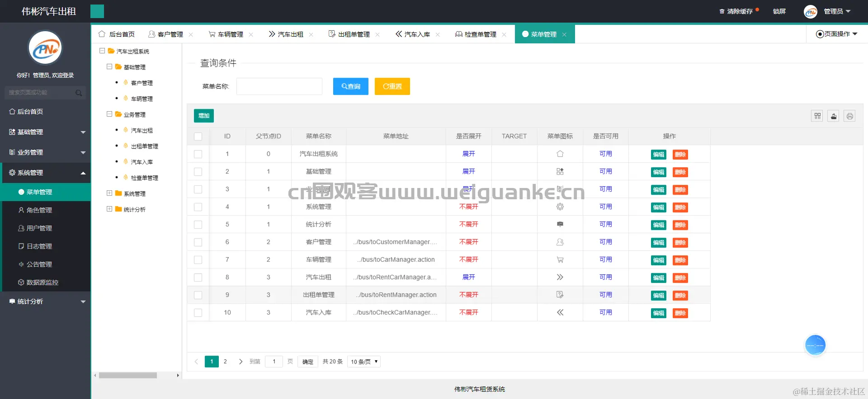Check the row for 客户管理 ID 6

[198, 242]
